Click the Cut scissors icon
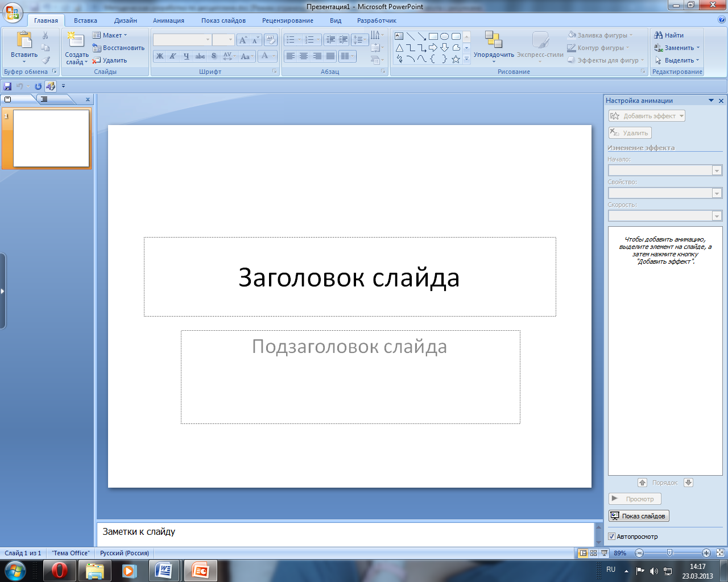Viewport: 728px width, 582px height. (x=45, y=36)
